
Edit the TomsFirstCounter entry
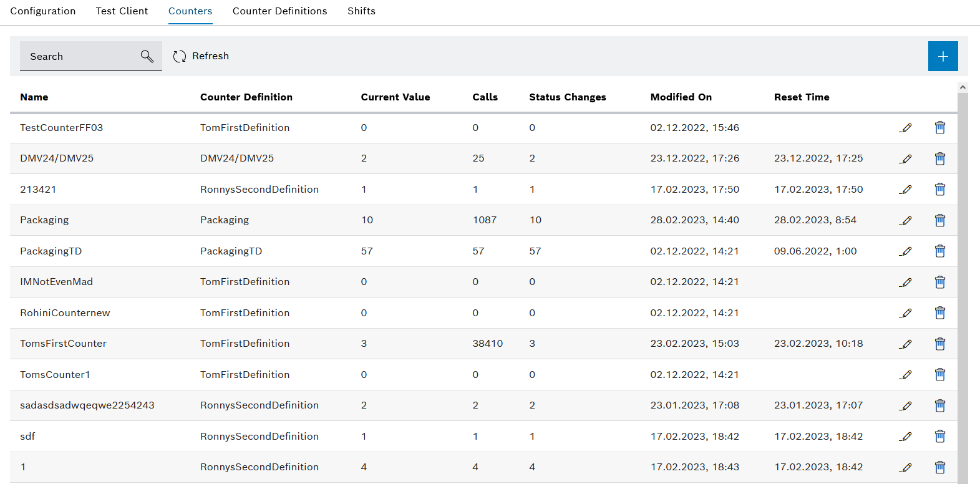tap(906, 344)
